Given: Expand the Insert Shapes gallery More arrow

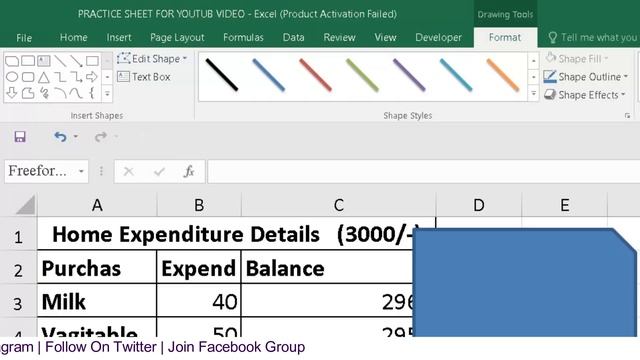Looking at the screenshot, I should (107, 93).
